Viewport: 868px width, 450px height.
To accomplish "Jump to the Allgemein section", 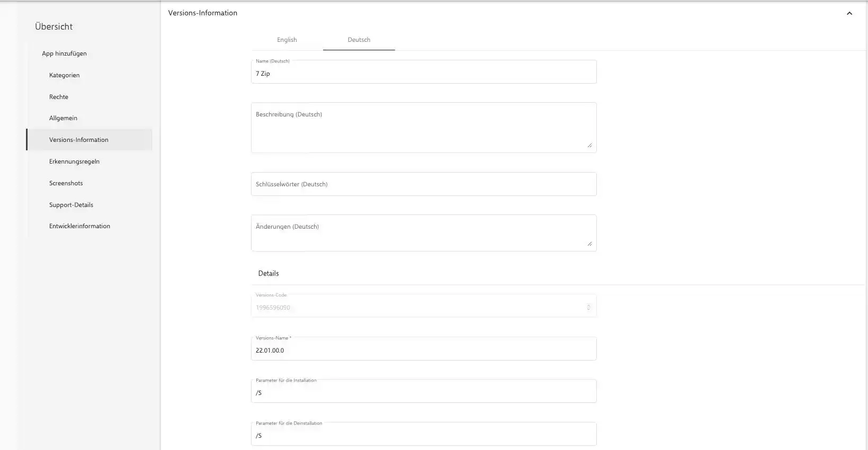I will (x=63, y=118).
